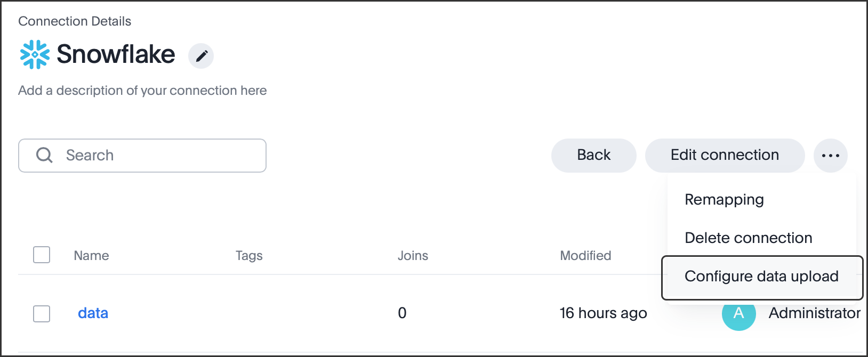Open the Tags column sorting options

point(248,255)
